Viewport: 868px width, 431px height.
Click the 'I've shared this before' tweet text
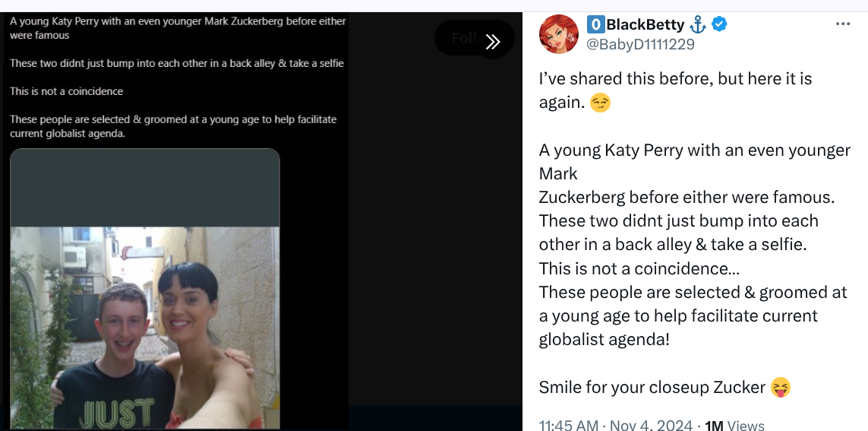[676, 79]
